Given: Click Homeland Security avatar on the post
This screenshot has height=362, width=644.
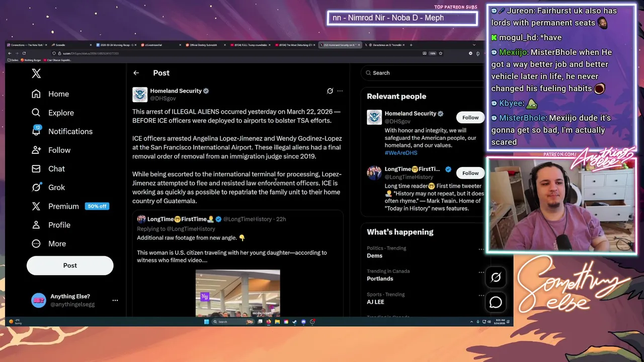Looking at the screenshot, I should pyautogui.click(x=140, y=95).
